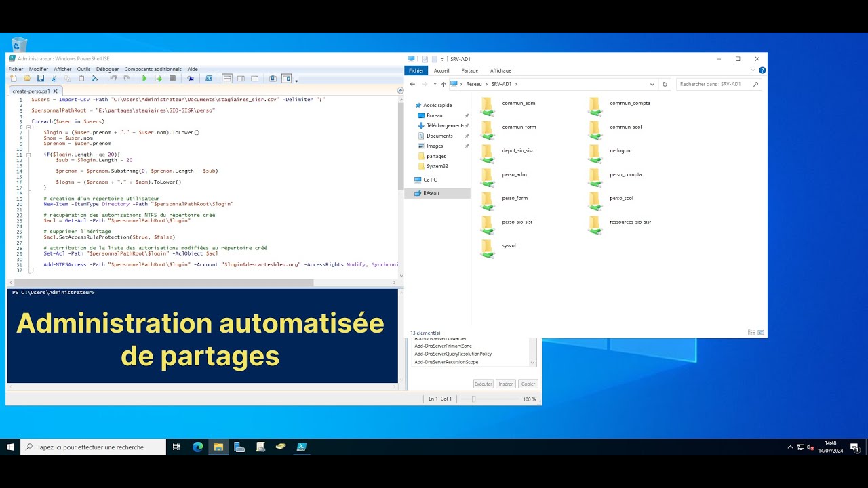Click the Stop operation square icon
The width and height of the screenshot is (868, 488).
tap(172, 79)
